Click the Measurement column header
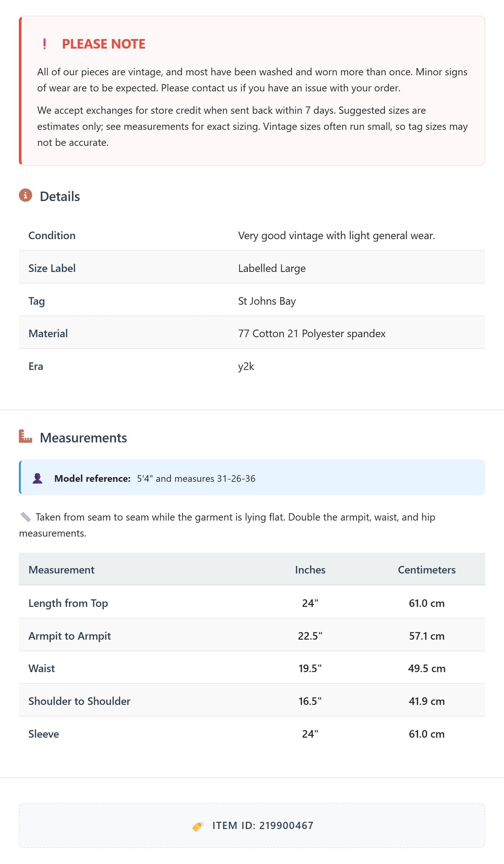The height and width of the screenshot is (864, 504). (x=61, y=570)
